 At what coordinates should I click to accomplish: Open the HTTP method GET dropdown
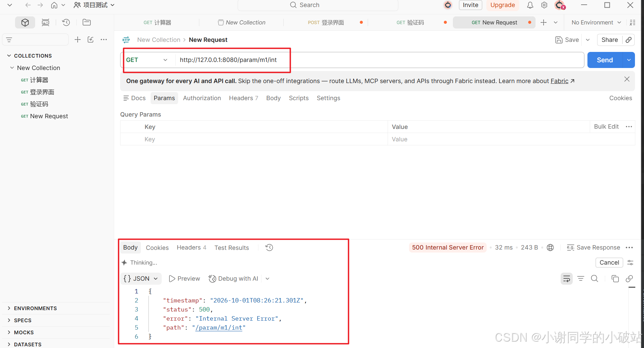147,60
